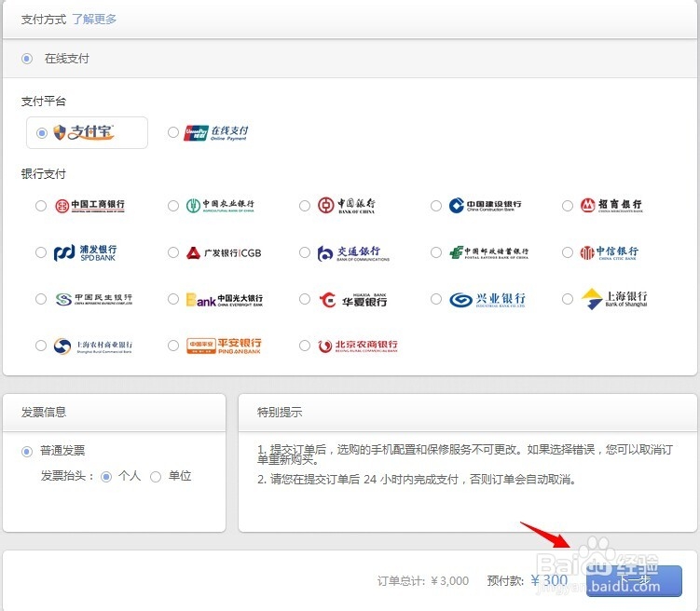Set invoice title to 单位
Screen dimensions: 700x611
click(x=156, y=477)
